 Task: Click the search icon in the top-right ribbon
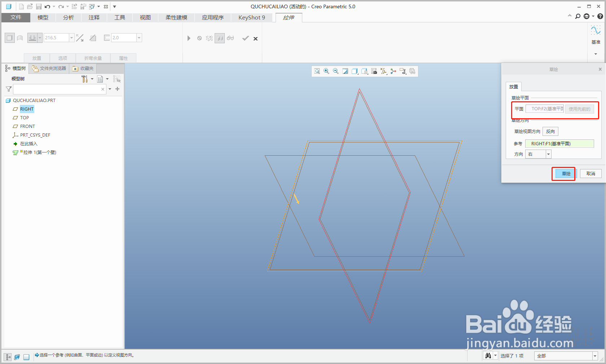coord(578,16)
